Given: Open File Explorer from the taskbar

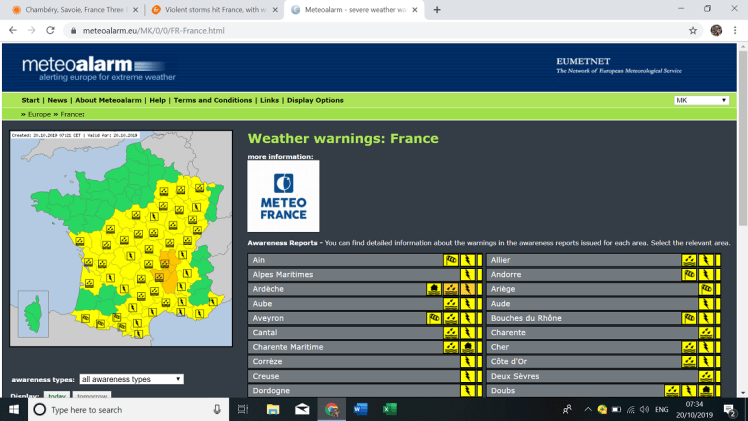Looking at the screenshot, I should click(x=273, y=410).
